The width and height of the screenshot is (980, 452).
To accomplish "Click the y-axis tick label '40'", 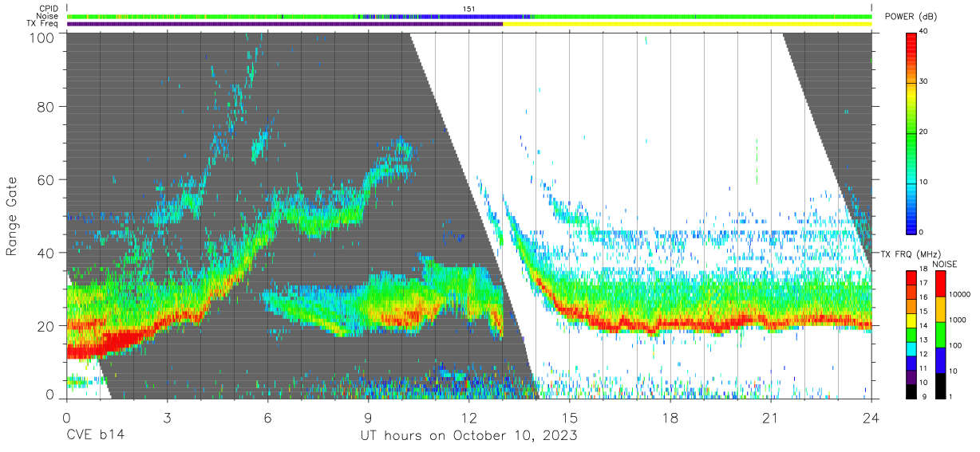I will click(46, 253).
